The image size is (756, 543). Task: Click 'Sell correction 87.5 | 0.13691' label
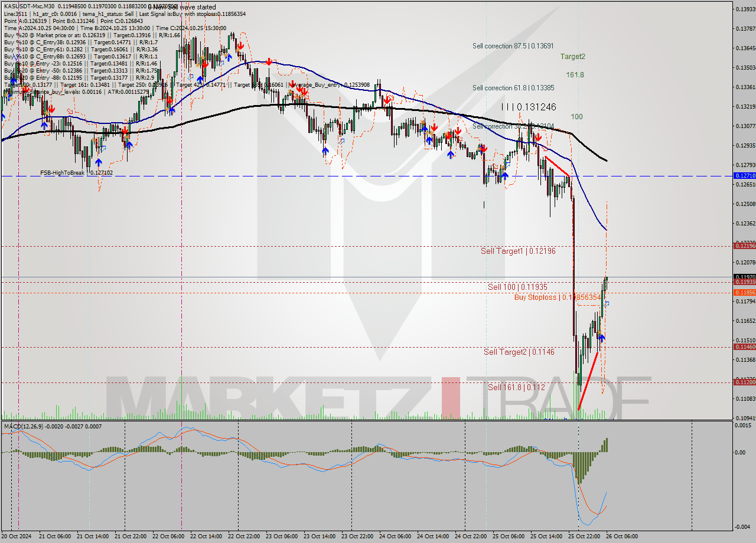(513, 45)
